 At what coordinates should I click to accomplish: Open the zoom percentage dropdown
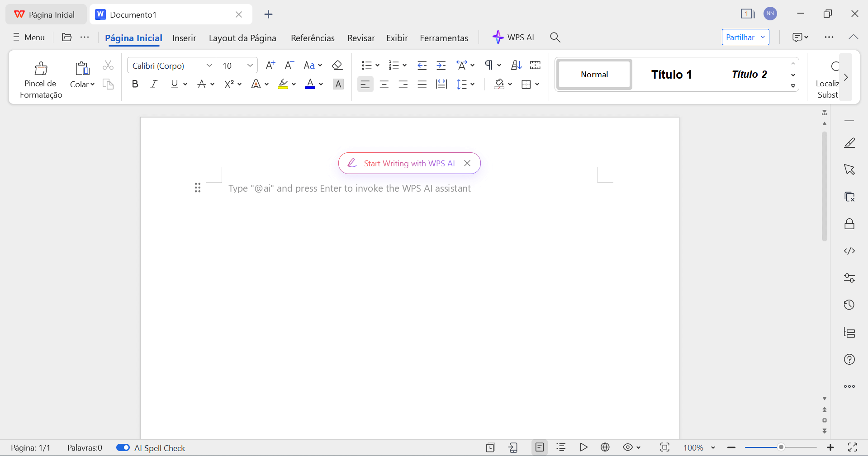tap(713, 447)
